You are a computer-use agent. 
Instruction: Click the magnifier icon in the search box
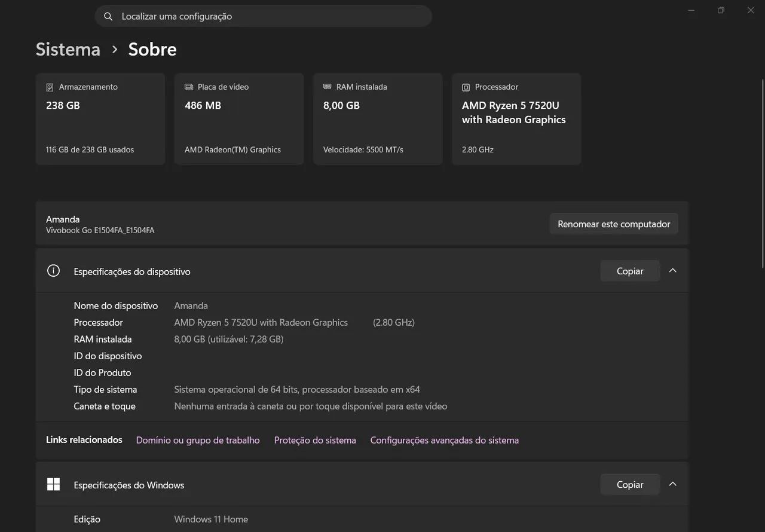coord(108,17)
